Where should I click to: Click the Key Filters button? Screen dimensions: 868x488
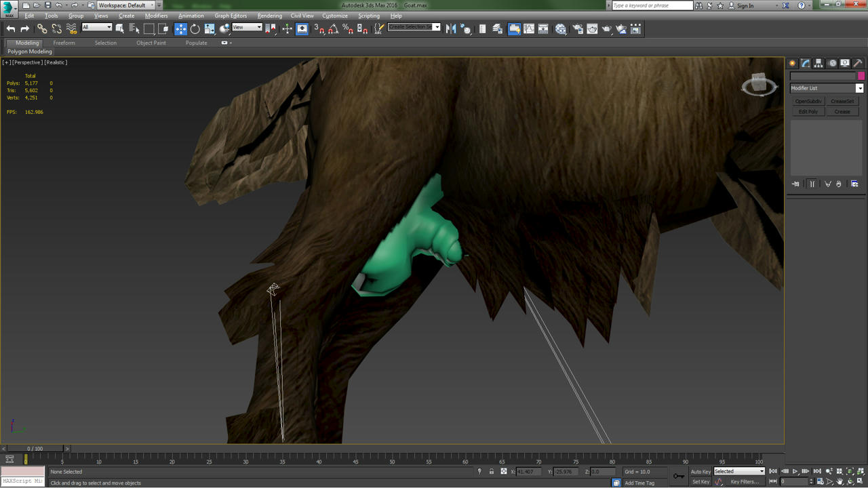(745, 482)
